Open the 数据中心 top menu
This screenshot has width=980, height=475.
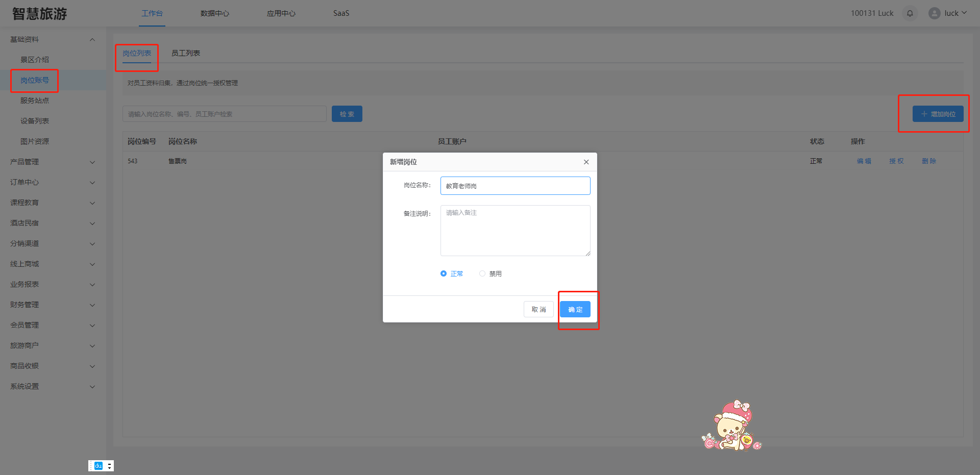click(214, 13)
